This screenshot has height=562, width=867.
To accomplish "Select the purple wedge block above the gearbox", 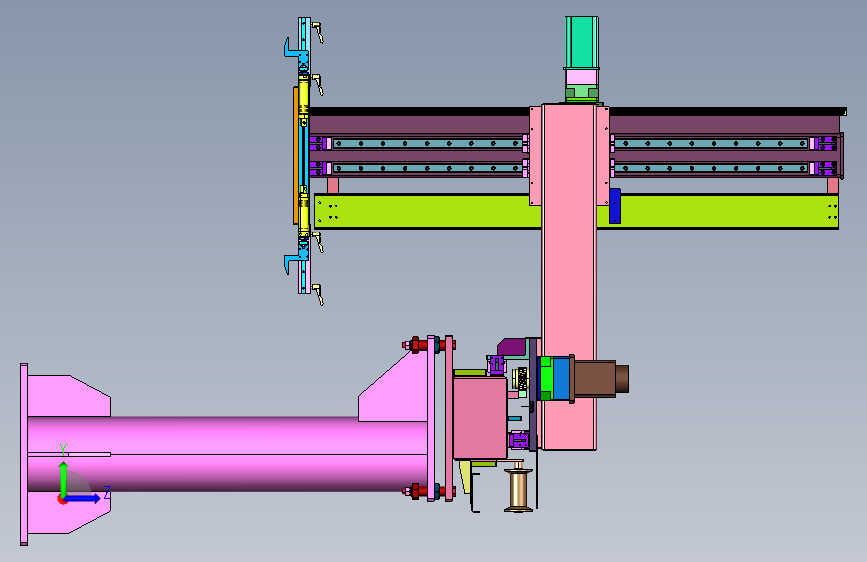I will click(511, 347).
